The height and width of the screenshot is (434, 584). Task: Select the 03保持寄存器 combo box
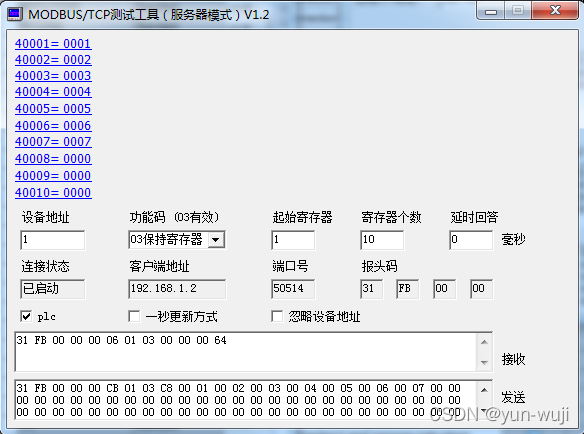coord(177,240)
